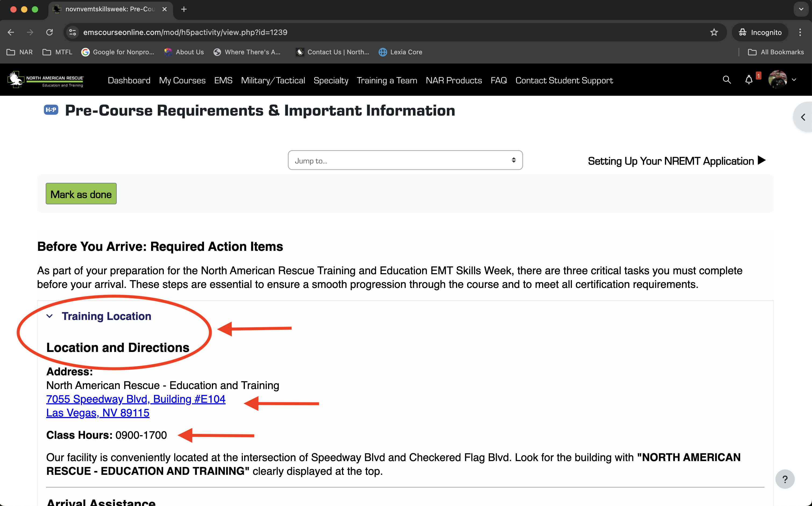Click the browser forward arrow

[x=30, y=32]
